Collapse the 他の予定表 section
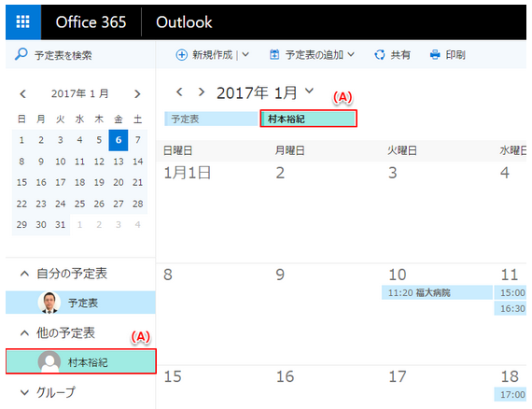The width and height of the screenshot is (532, 409). click(x=24, y=333)
